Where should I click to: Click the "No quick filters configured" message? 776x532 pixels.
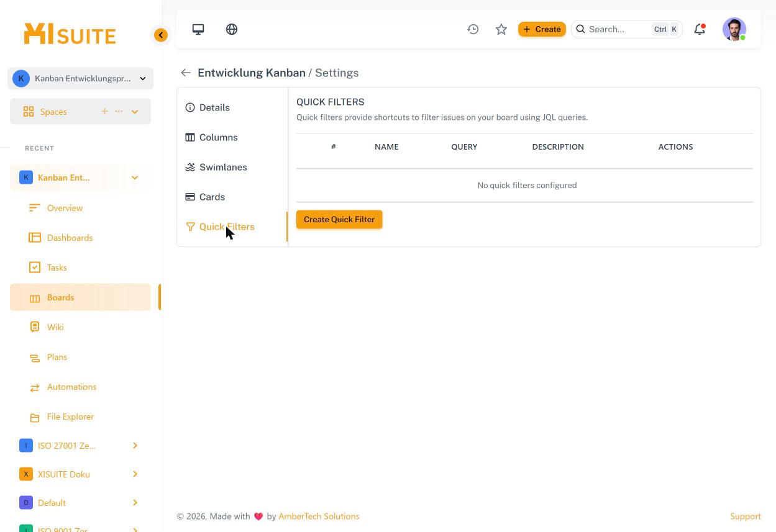pos(527,185)
